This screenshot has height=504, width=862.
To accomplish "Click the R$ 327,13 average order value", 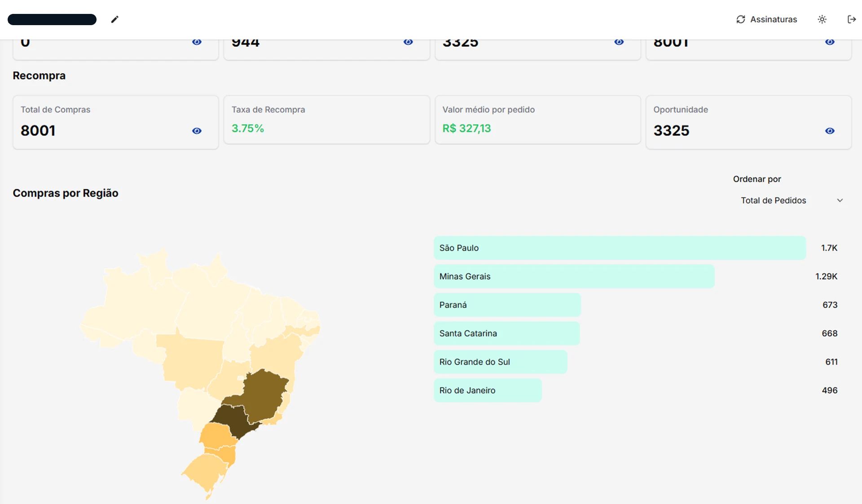I will 466,128.
